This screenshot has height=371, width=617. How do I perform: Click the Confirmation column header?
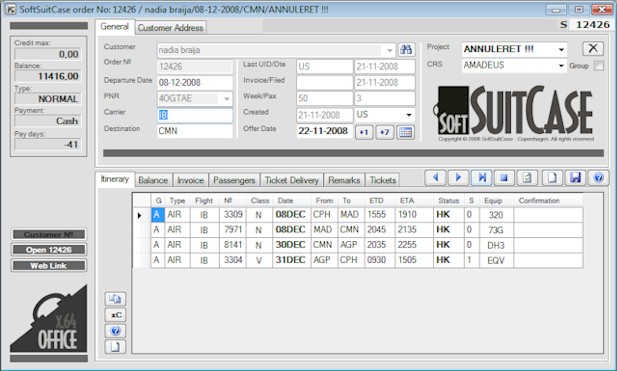coord(548,201)
